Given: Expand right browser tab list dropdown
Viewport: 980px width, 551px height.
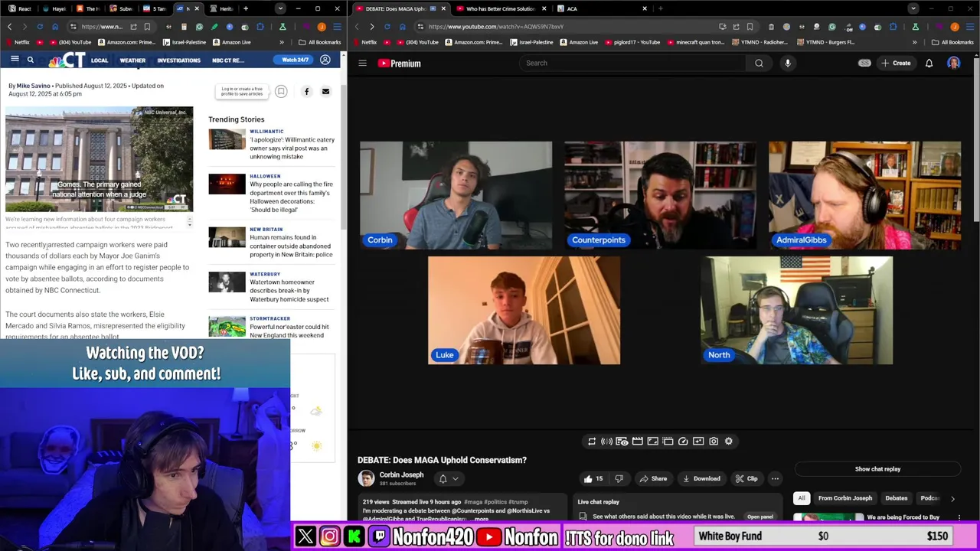Looking at the screenshot, I should [913, 8].
